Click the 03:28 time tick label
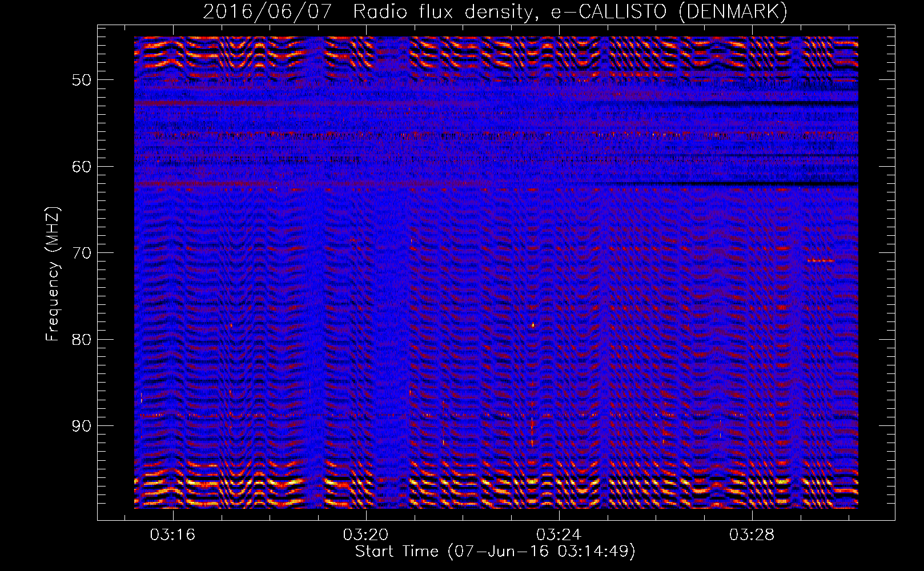 tap(752, 534)
